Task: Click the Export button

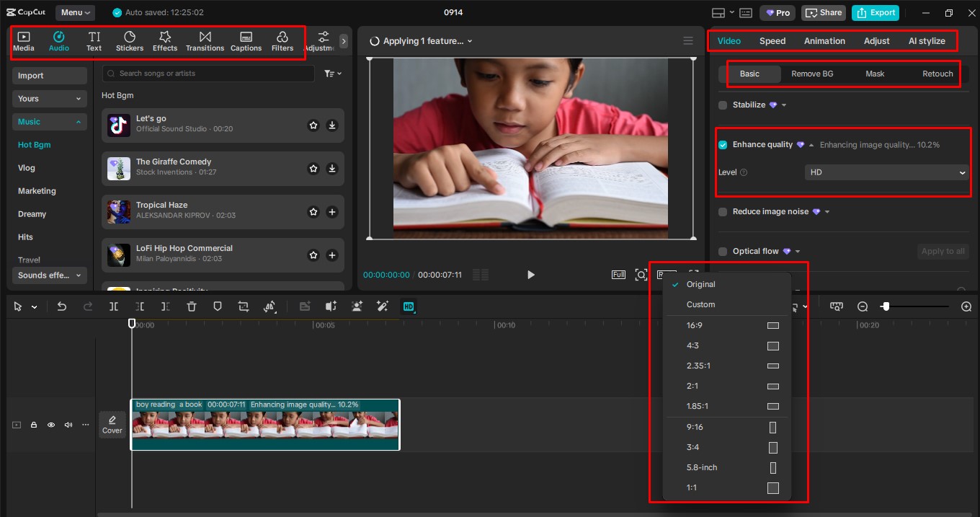Action: [874, 12]
